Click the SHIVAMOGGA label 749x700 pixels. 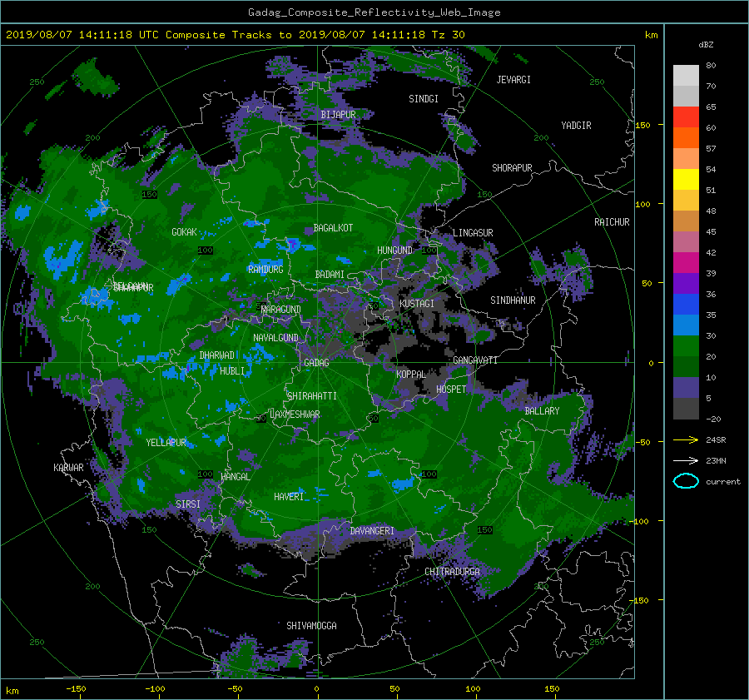[x=311, y=626]
